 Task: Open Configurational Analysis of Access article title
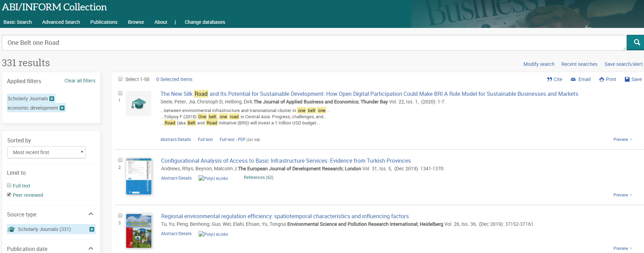click(x=286, y=161)
